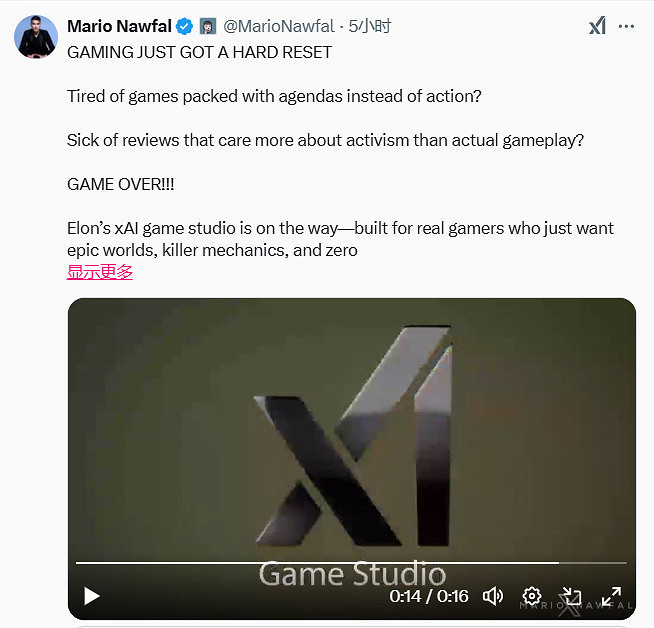This screenshot has width=654, height=628.
Task: Play the xAI Game Studio video
Action: coord(92,596)
